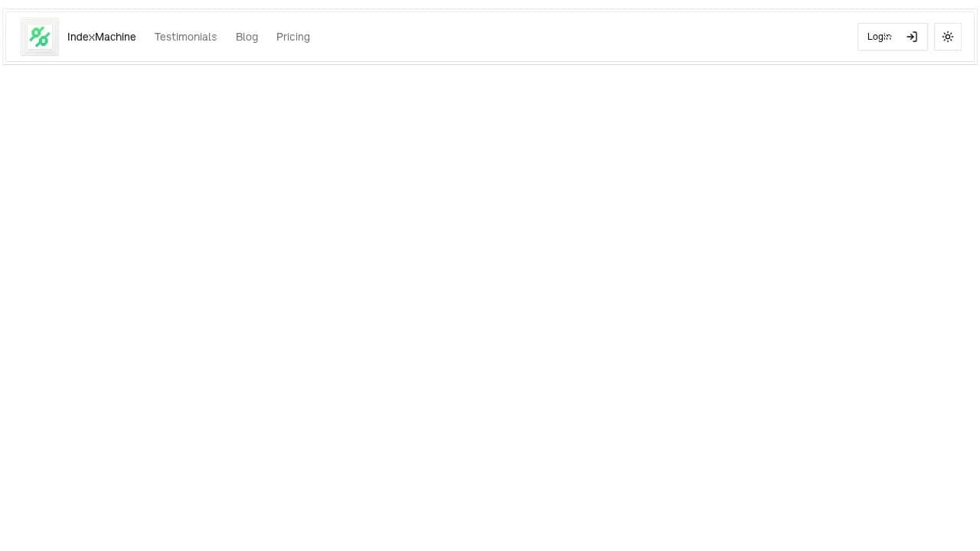Image resolution: width=980 pixels, height=551 pixels.
Task: Click the IndexMachine brand name text
Action: tap(101, 37)
